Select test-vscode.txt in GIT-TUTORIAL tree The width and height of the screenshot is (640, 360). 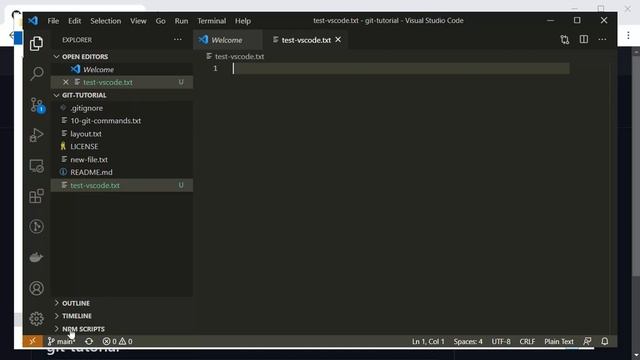pyautogui.click(x=122, y=185)
